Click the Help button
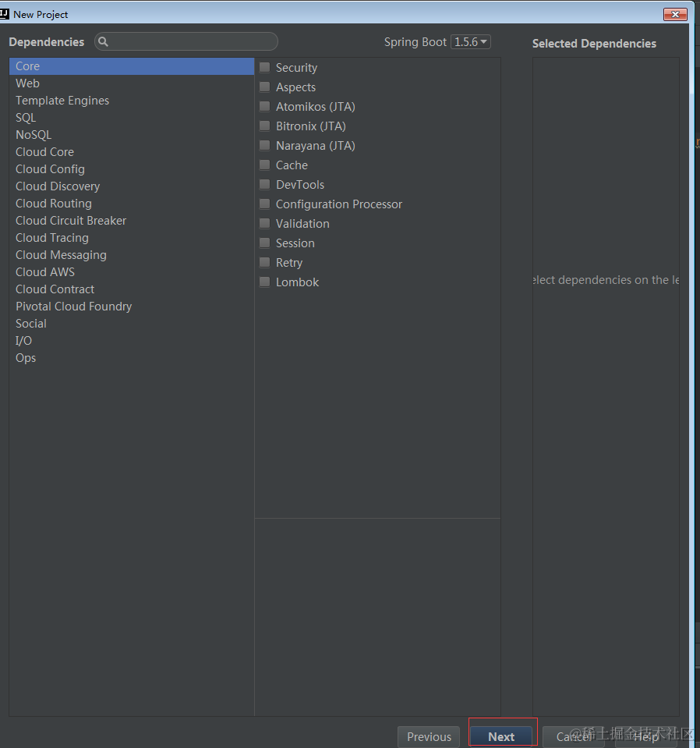This screenshot has height=748, width=700. click(x=646, y=736)
